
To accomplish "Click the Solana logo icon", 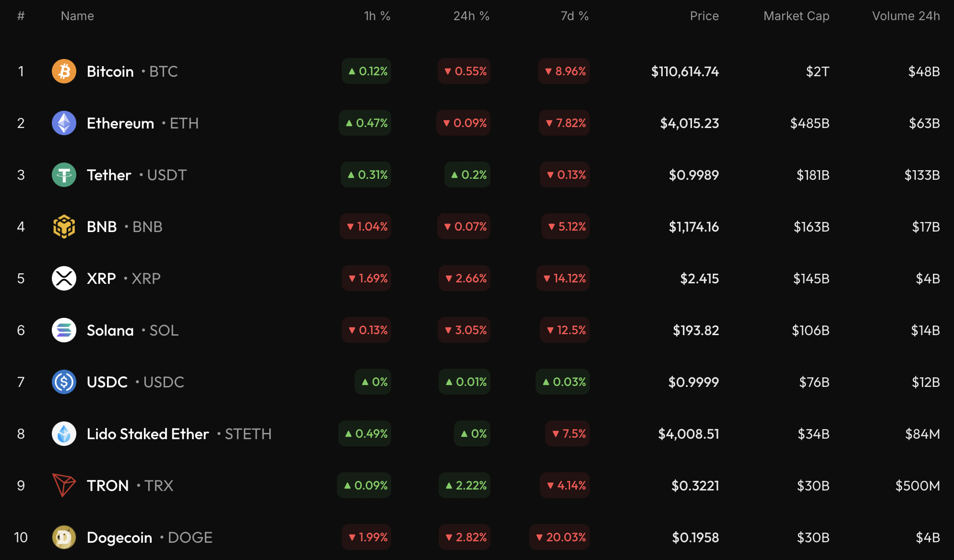I will (64, 330).
